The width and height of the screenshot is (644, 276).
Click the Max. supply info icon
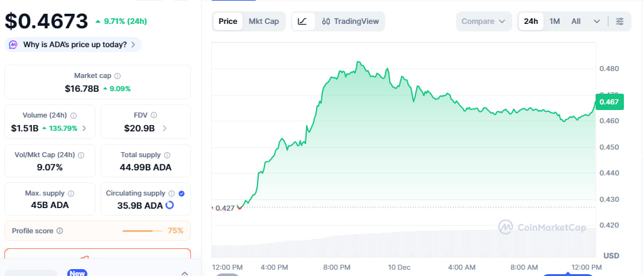point(70,194)
